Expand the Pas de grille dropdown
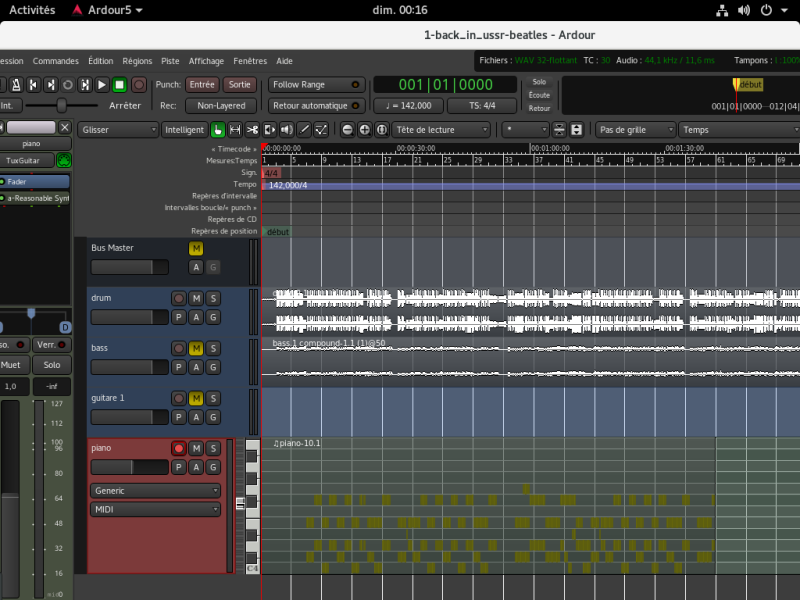Viewport: 800px width, 600px height. [x=634, y=130]
